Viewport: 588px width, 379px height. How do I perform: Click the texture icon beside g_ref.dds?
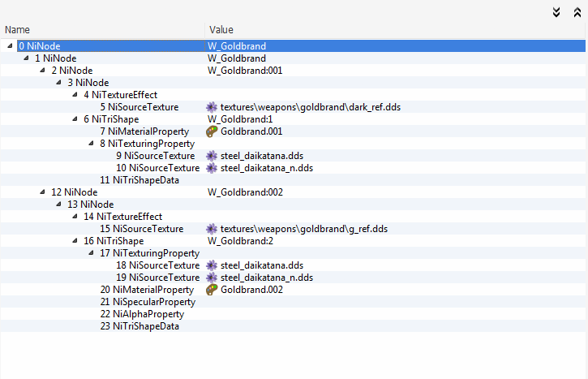[212, 229]
